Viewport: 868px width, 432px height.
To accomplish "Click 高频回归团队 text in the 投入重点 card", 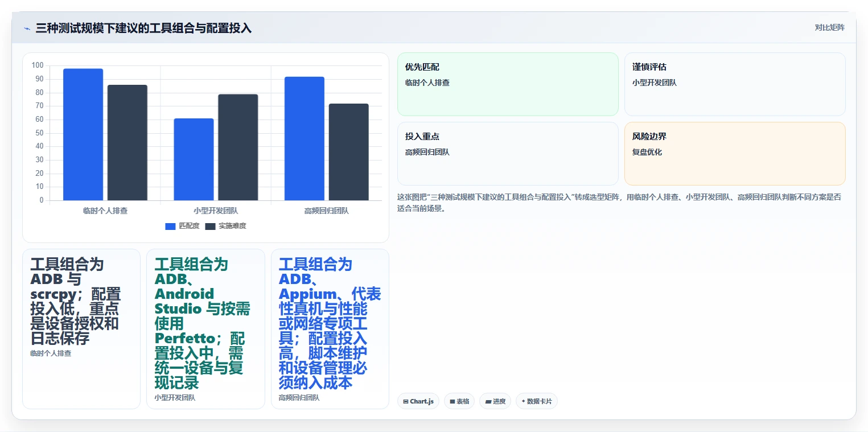I will (427, 152).
